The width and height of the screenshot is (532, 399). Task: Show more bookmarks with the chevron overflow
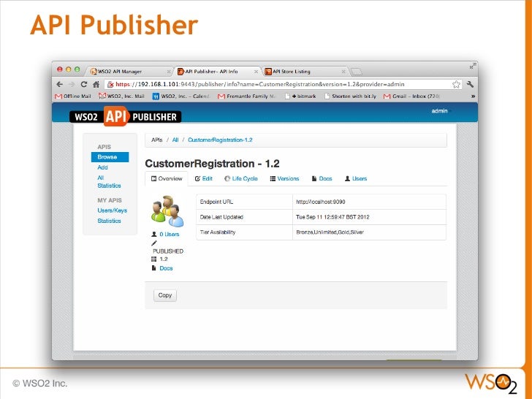tap(473, 96)
